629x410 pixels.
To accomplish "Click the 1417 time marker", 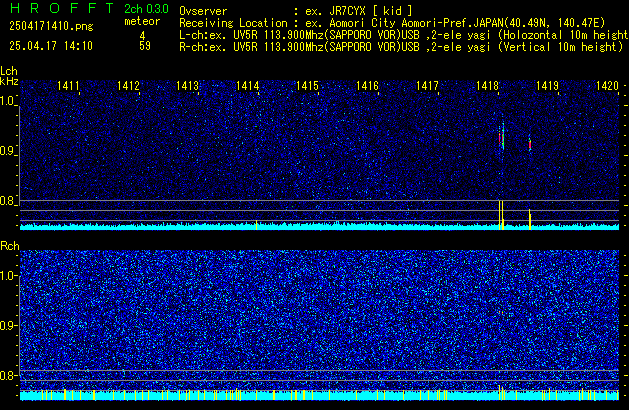I will click(x=427, y=86).
